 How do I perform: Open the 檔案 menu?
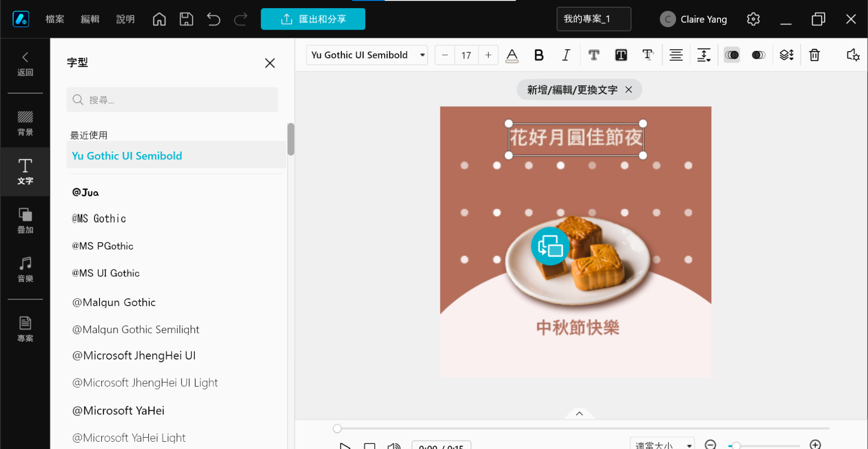pyautogui.click(x=55, y=19)
